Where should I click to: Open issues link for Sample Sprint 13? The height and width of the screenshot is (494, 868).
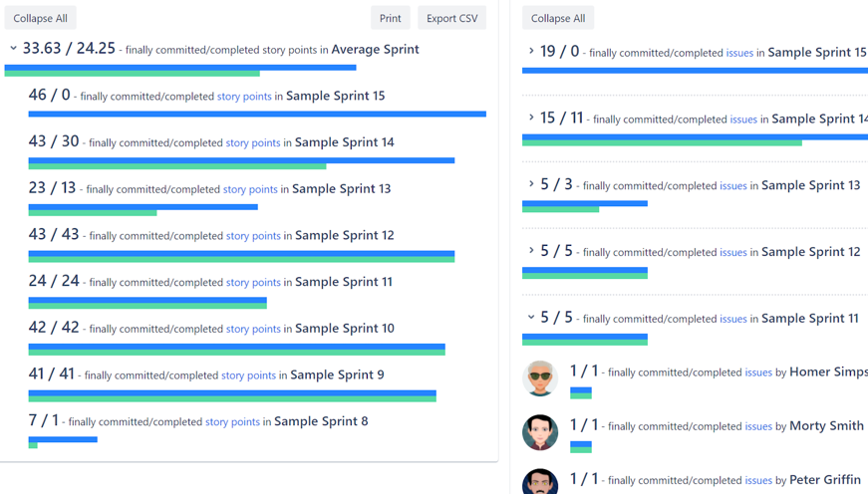coord(732,186)
